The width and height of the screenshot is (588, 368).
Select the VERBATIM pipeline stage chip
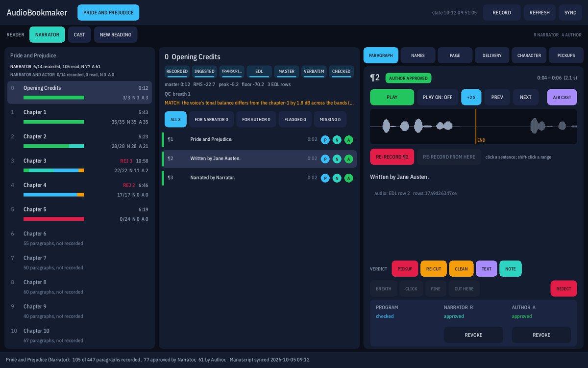pos(314,72)
